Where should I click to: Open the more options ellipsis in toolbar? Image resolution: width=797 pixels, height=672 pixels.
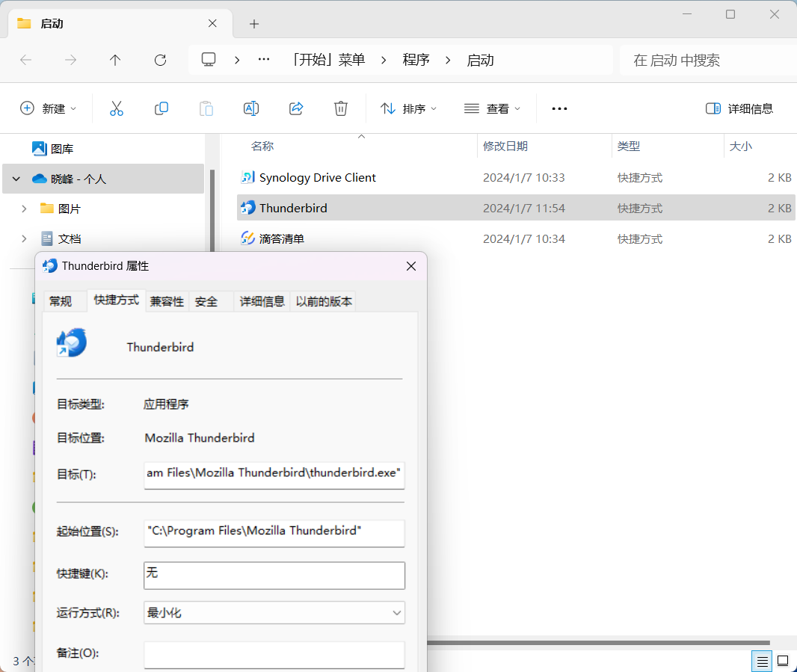(559, 108)
